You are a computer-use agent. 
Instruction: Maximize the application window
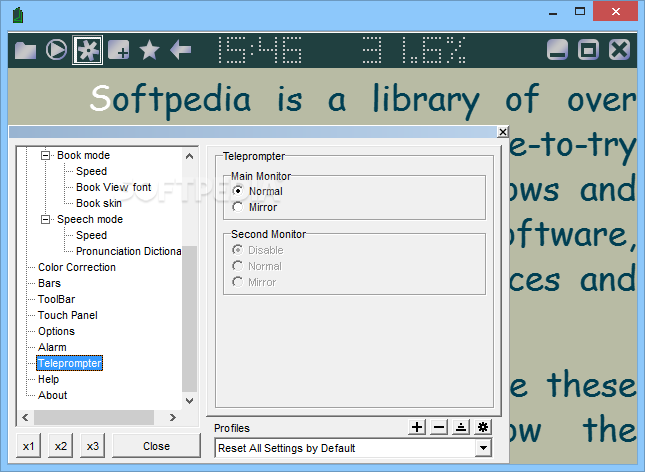click(580, 12)
